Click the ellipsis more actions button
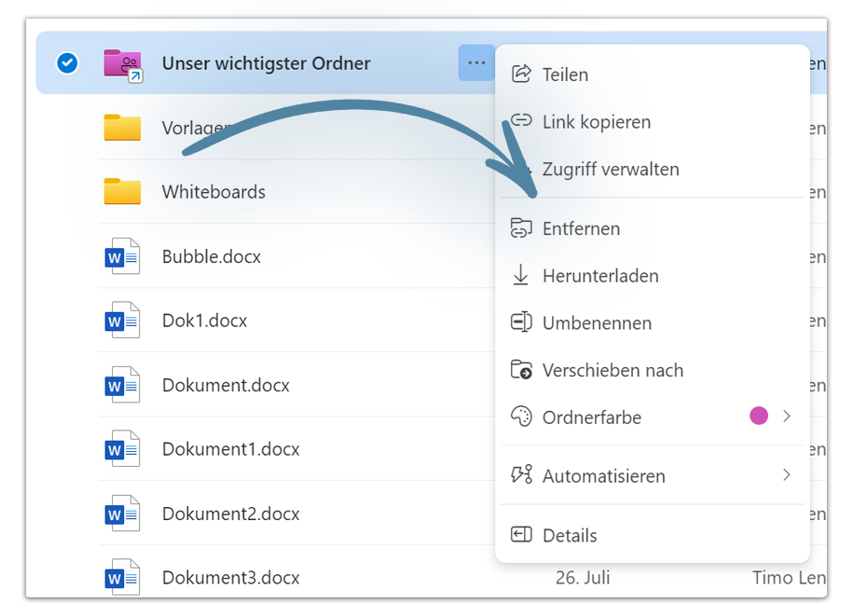Image resolution: width=853 pixels, height=616 pixels. point(476,63)
